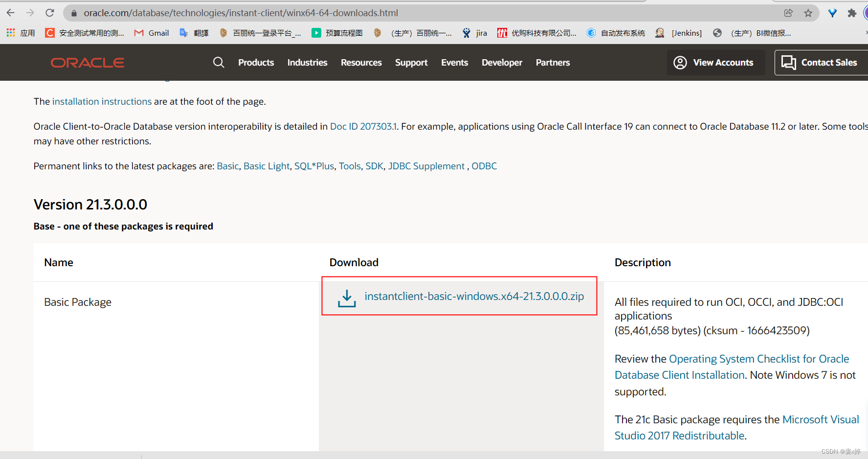868x459 pixels.
Task: Open the SQL*Plus package link
Action: 314,166
